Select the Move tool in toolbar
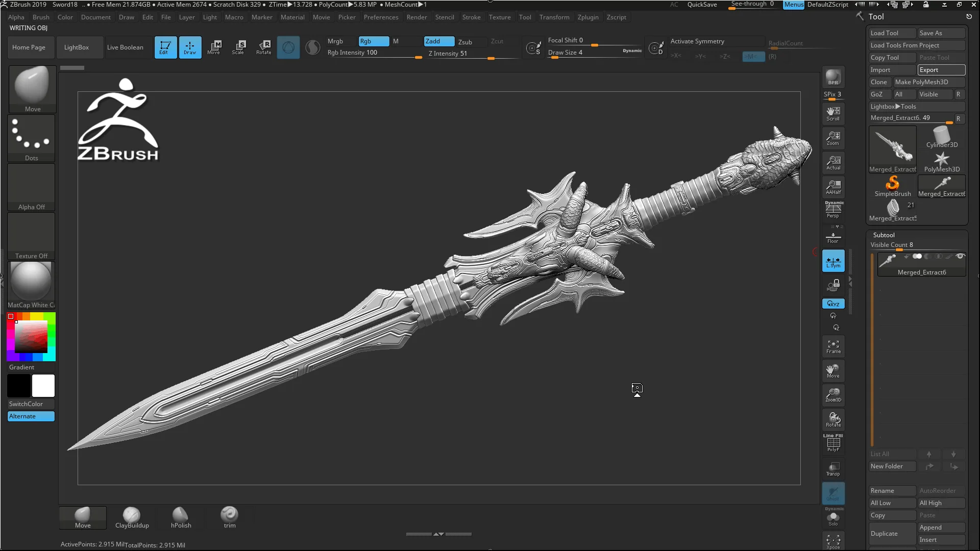 pyautogui.click(x=214, y=47)
